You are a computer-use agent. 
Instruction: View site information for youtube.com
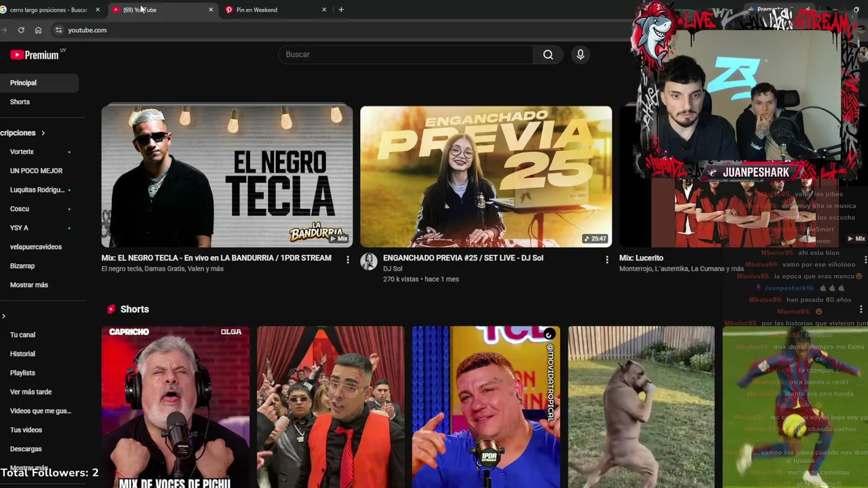(58, 30)
